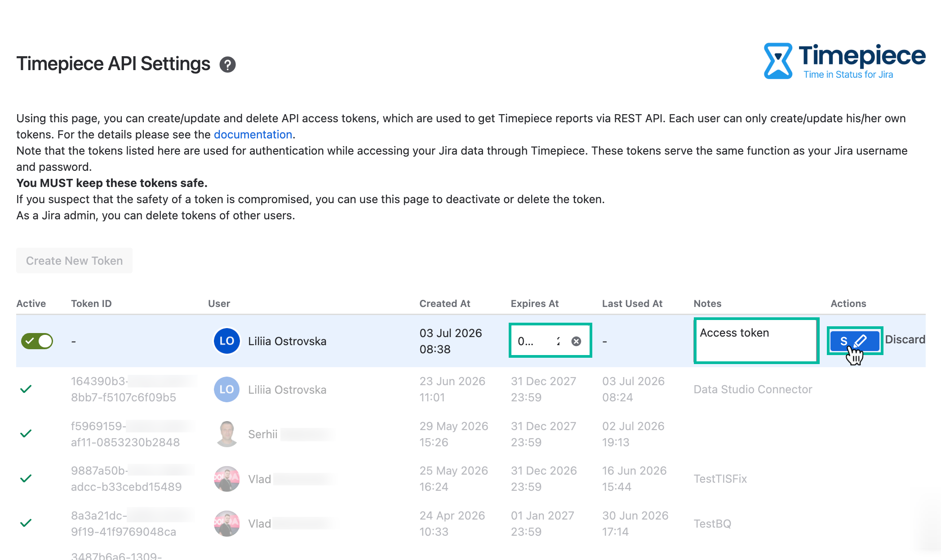941x560 pixels.
Task: Click the User column header
Action: pyautogui.click(x=219, y=303)
